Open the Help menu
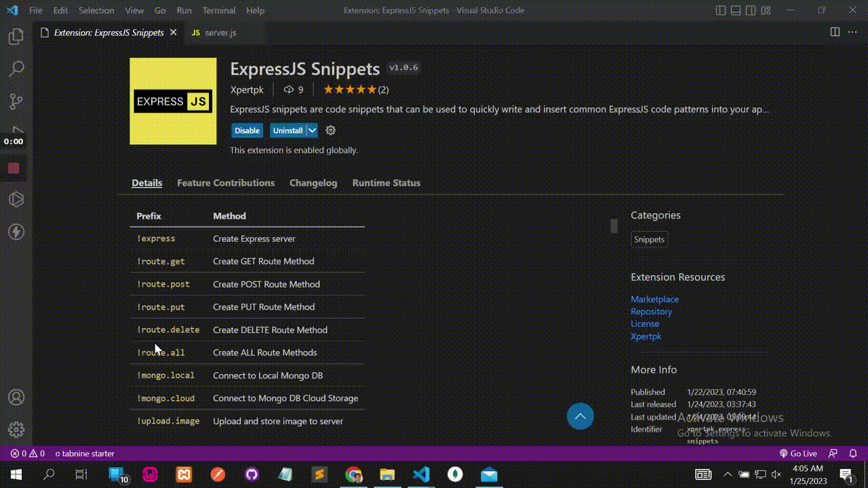The height and width of the screenshot is (488, 868). (x=255, y=11)
